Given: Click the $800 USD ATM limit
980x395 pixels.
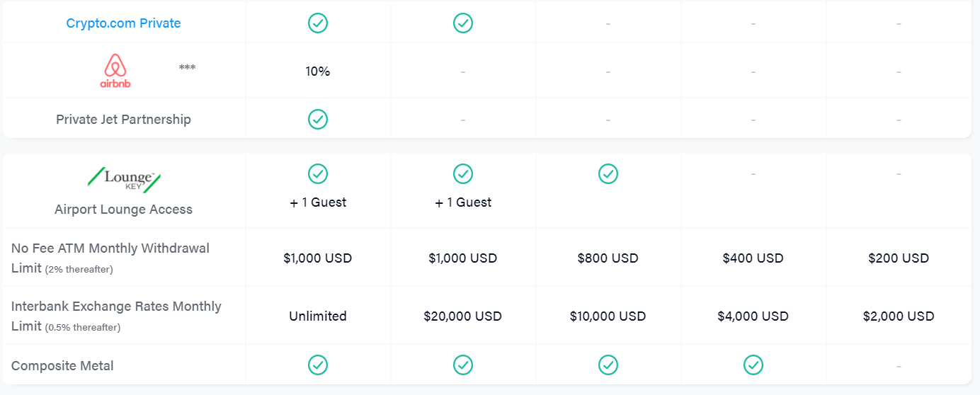Looking at the screenshot, I should coord(608,258).
